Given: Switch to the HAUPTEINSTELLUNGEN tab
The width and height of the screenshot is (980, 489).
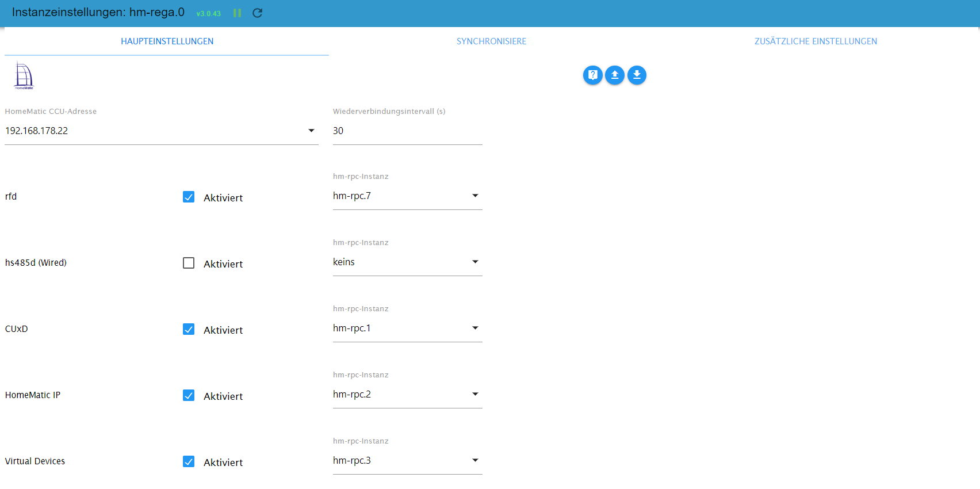Looking at the screenshot, I should click(167, 41).
